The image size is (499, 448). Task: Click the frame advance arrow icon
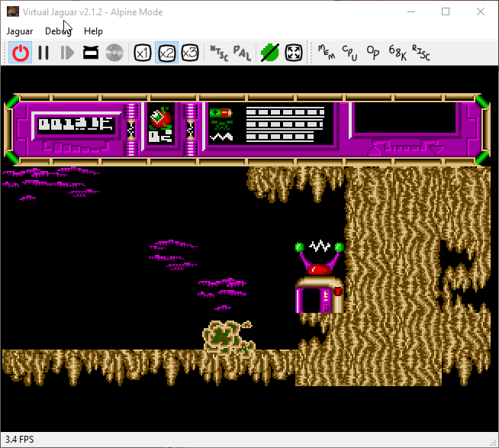(67, 53)
